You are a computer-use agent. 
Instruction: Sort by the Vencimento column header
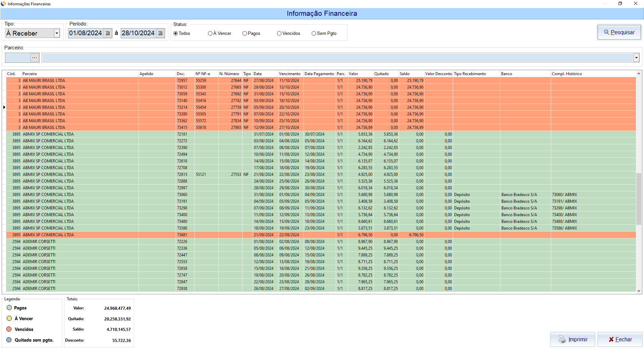point(290,74)
